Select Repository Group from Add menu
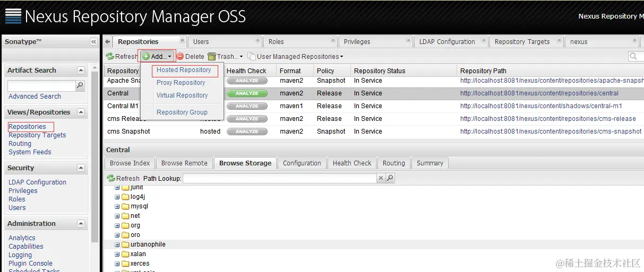 click(x=182, y=112)
